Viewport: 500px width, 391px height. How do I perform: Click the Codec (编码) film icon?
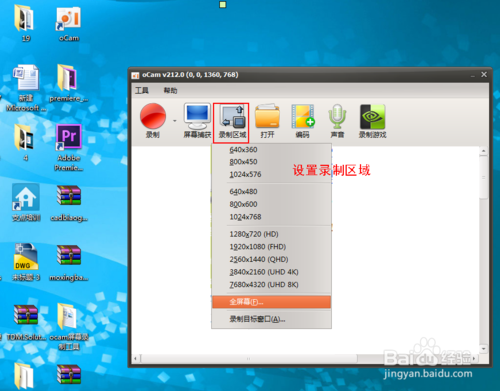coord(302,117)
